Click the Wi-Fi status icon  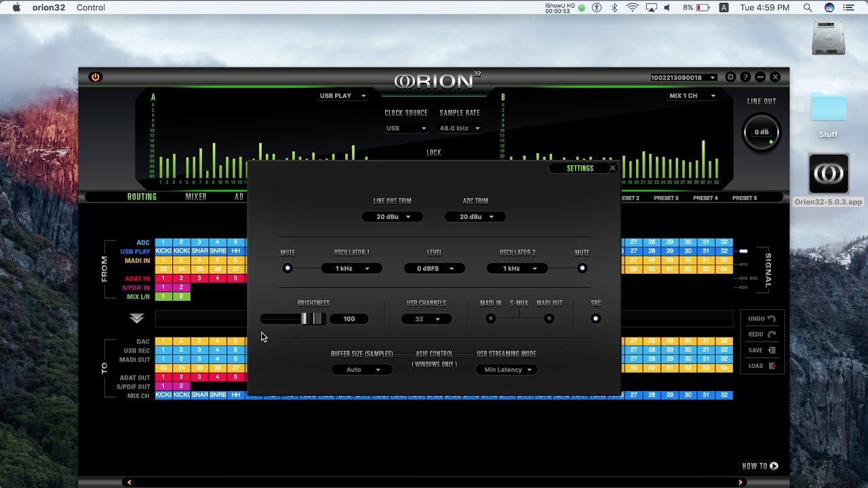[633, 7]
